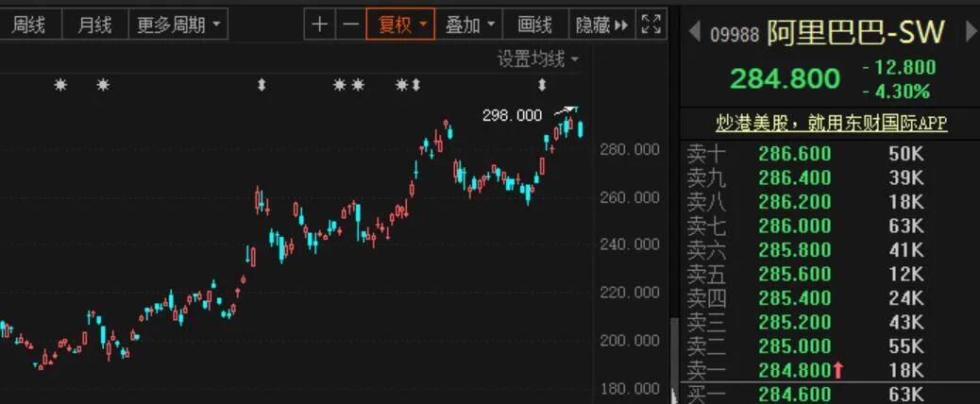Select the 卖九 price 286.400
The width and height of the screenshot is (980, 404).
point(795,178)
